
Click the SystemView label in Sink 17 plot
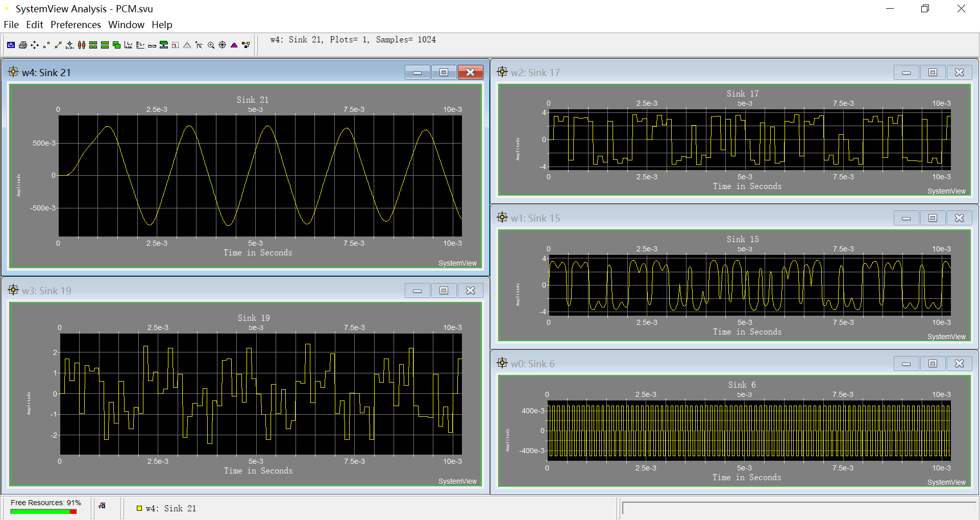946,191
